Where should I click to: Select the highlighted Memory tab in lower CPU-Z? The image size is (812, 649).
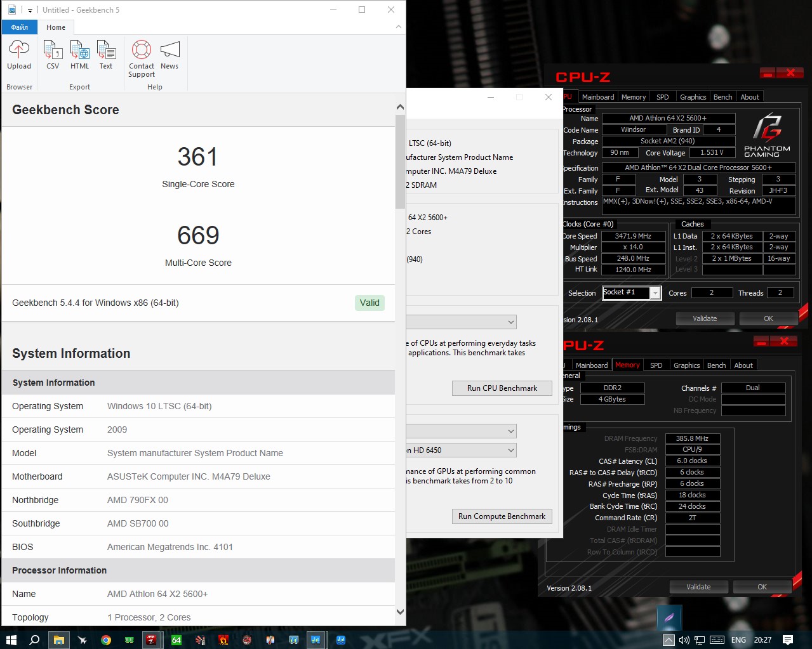[x=627, y=365]
